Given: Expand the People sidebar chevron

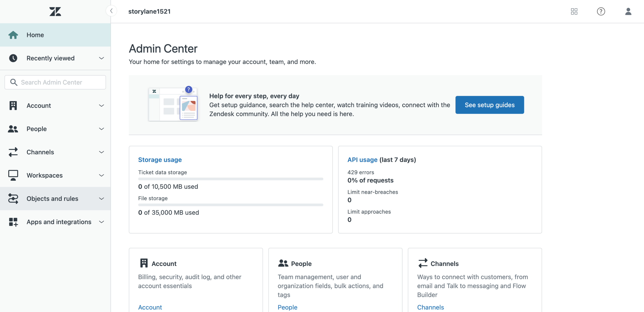Looking at the screenshot, I should 101,129.
